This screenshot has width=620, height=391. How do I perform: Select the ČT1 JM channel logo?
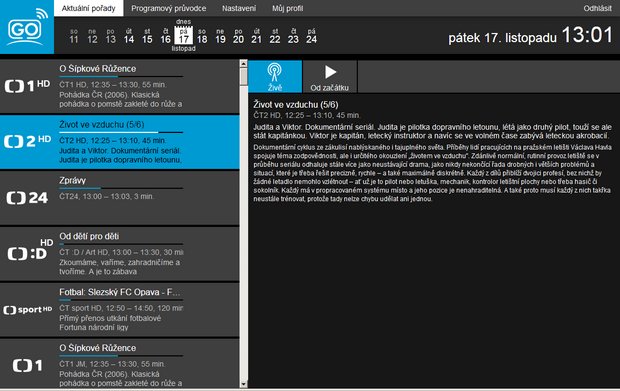[27, 365]
